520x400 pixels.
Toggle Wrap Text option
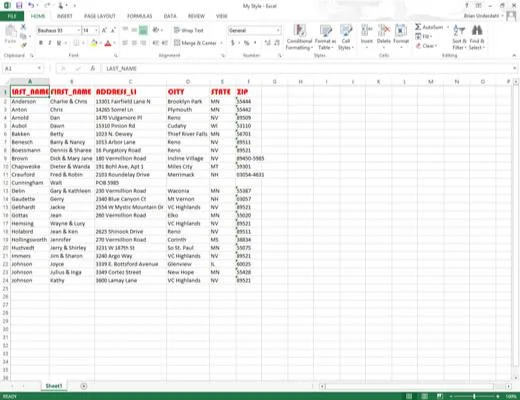tap(189, 30)
